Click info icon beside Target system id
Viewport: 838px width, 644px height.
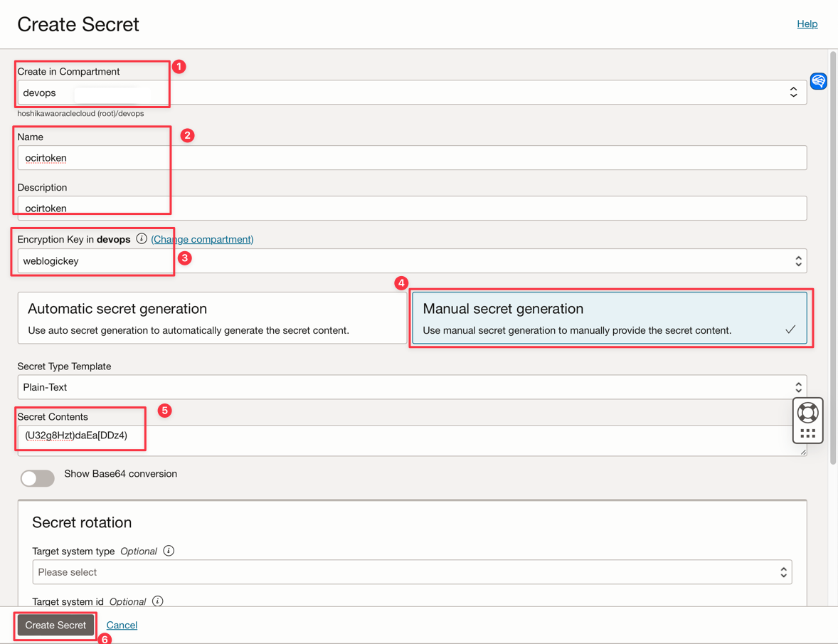point(158,601)
